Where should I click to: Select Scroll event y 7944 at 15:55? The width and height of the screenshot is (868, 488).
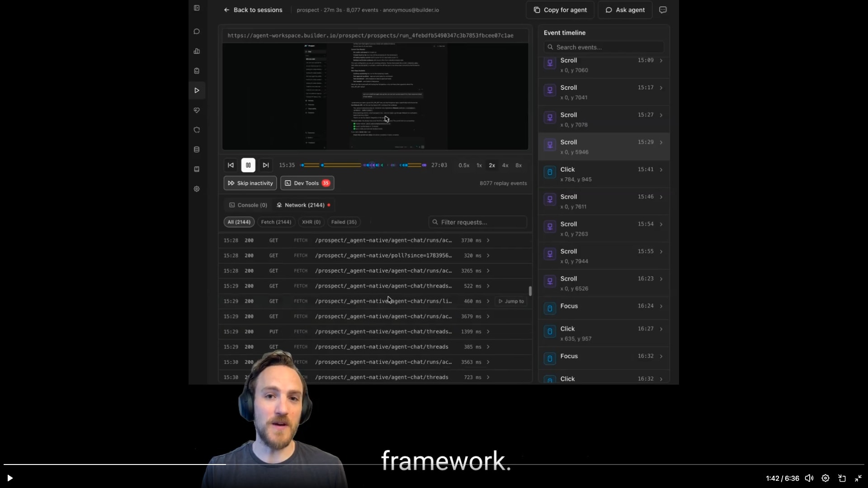(x=604, y=256)
